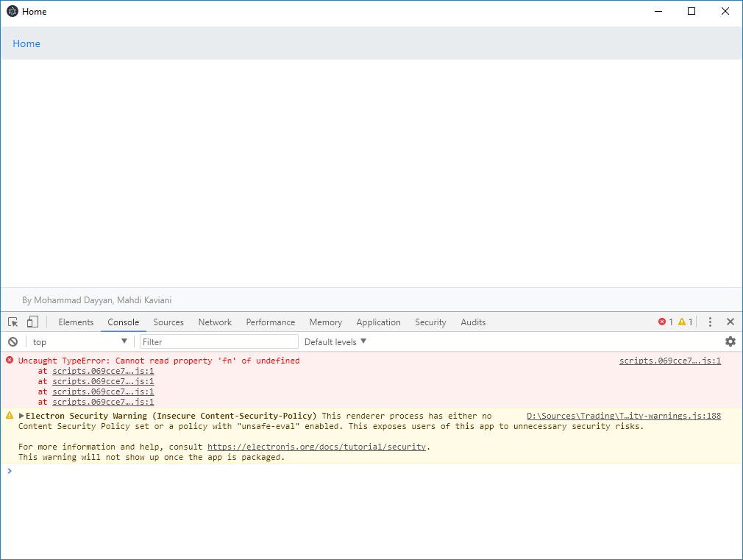Click the Home navigation link
This screenshot has width=743, height=560.
[26, 43]
